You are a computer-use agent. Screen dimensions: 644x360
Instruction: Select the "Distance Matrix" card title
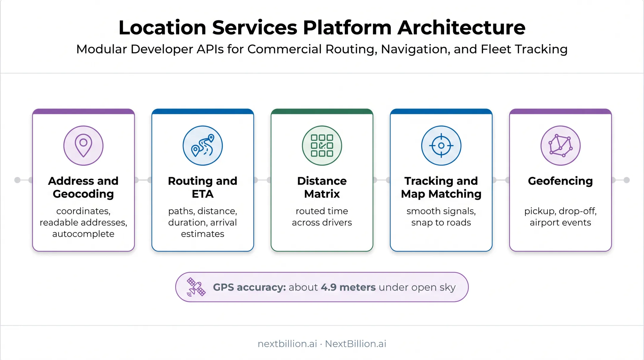tap(322, 187)
